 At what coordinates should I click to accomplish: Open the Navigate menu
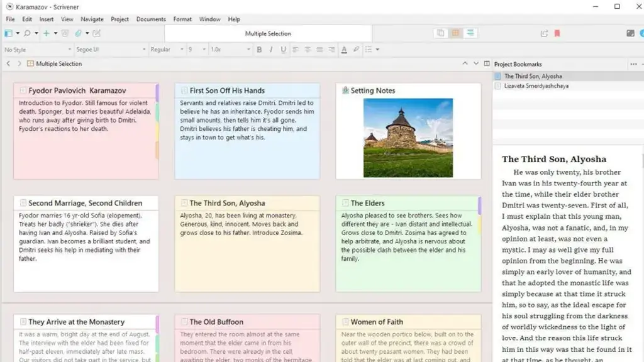(x=92, y=19)
